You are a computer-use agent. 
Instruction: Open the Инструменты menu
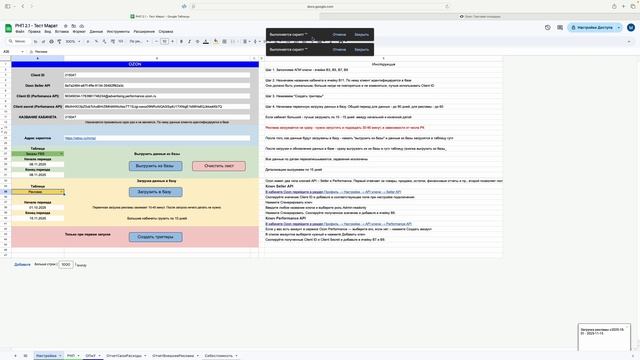click(x=118, y=31)
